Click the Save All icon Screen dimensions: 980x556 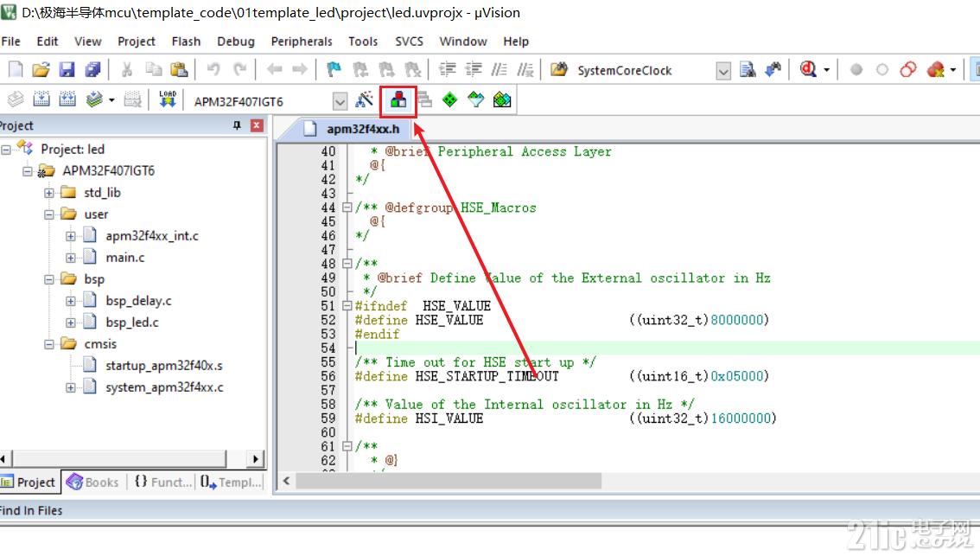[93, 69]
